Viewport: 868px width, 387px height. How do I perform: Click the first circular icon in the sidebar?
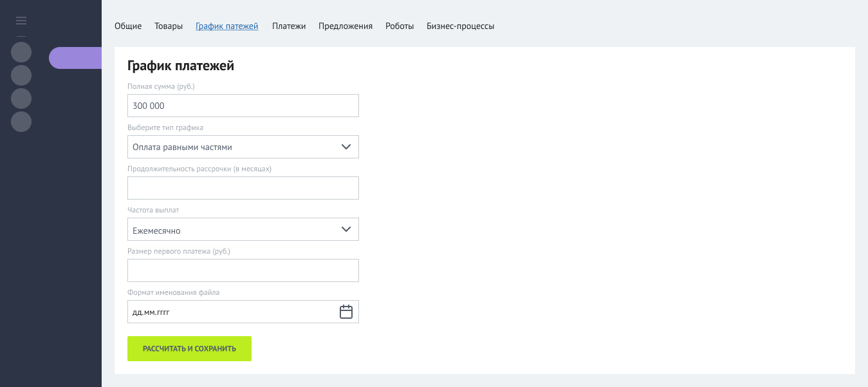[x=21, y=52]
